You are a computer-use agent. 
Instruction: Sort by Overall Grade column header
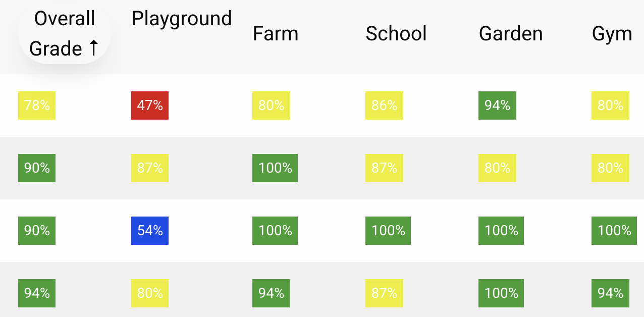point(65,34)
